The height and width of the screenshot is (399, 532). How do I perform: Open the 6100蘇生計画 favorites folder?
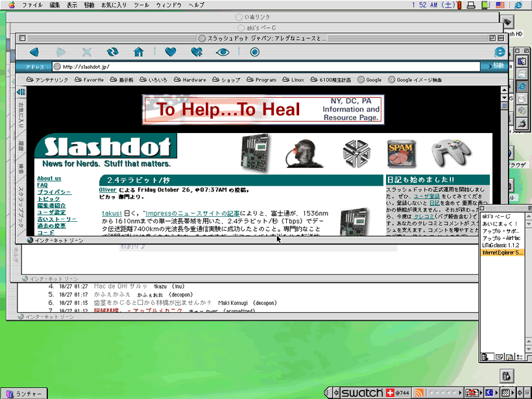[331, 80]
